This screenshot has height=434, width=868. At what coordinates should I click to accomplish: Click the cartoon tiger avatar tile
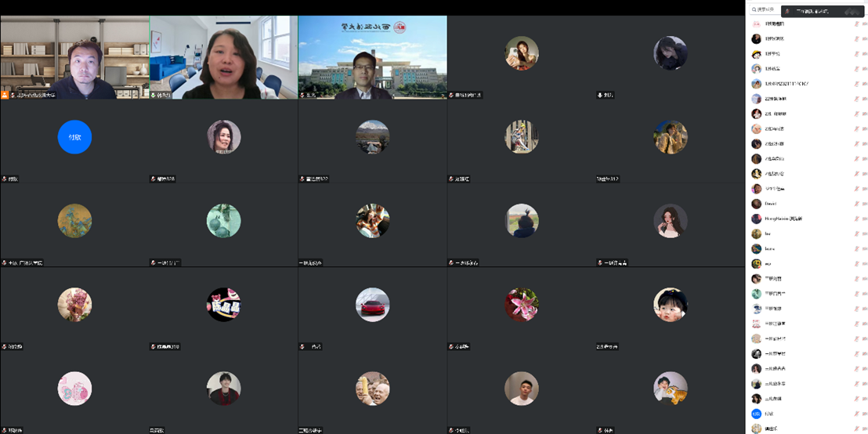[670, 389]
